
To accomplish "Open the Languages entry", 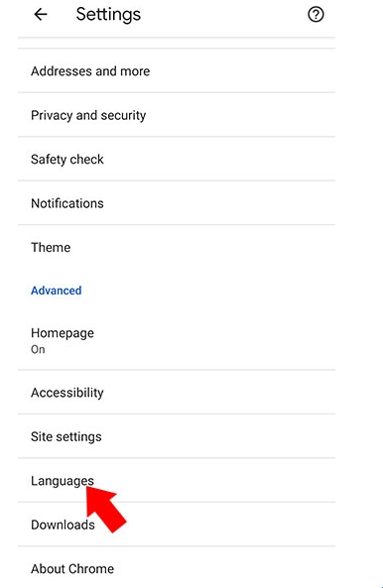I will 177,480.
